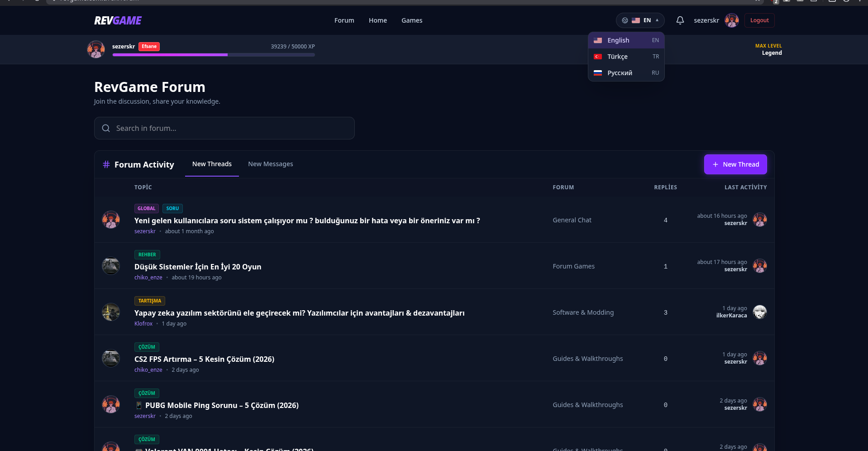Open Software & Modding forum link

point(583,312)
